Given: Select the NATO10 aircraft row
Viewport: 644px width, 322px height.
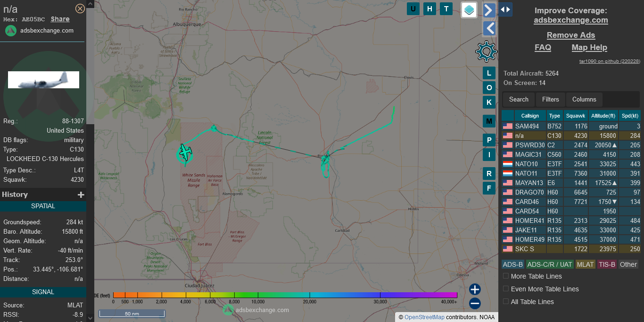Looking at the screenshot, I should click(x=571, y=164).
